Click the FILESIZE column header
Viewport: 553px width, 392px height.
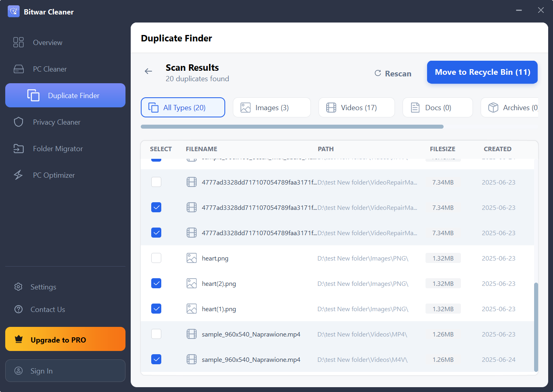(x=442, y=149)
